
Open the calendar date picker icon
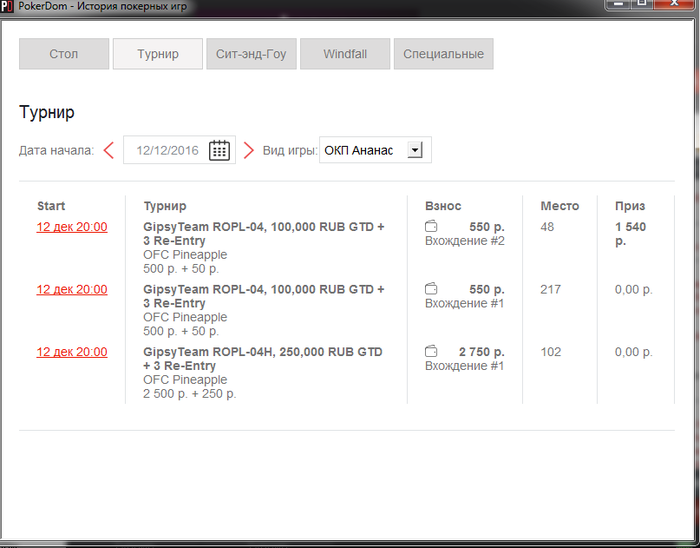(219, 150)
